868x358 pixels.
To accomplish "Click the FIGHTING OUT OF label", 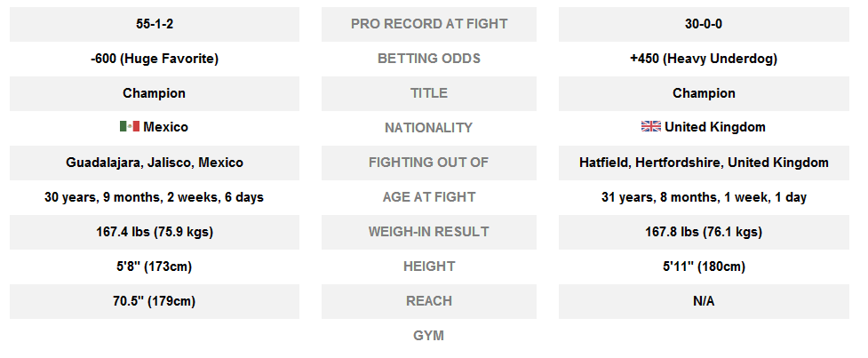I will click(429, 163).
